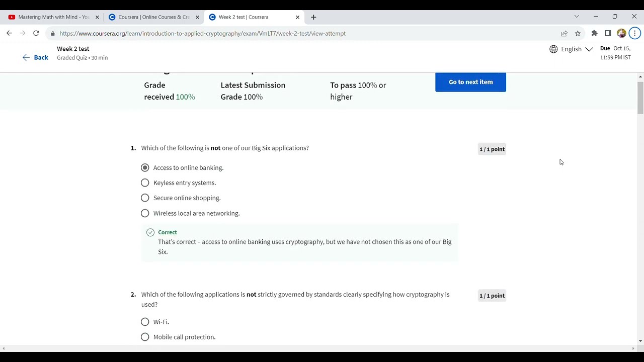The width and height of the screenshot is (644, 362).
Task: Click the browser back arrow icon
Action: pos(9,33)
